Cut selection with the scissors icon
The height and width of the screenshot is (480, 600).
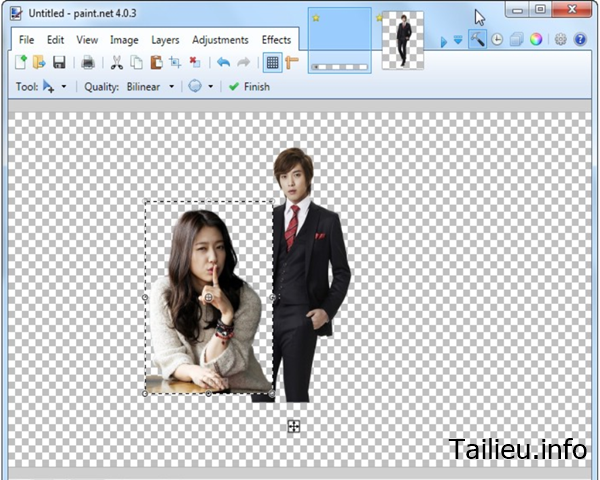point(117,62)
